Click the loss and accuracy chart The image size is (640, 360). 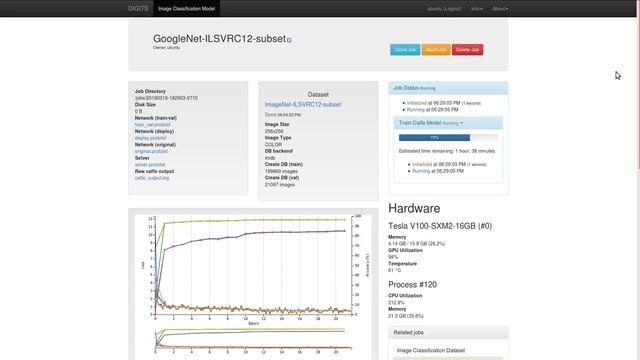[253, 270]
